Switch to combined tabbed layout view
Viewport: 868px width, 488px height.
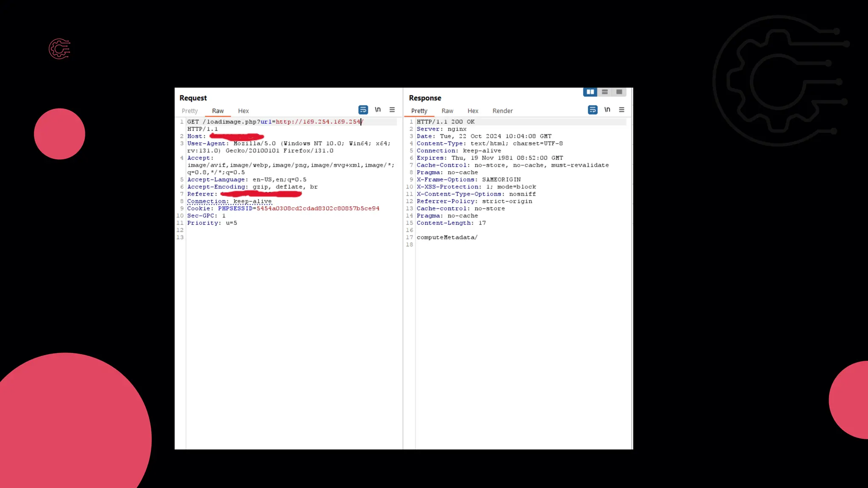pos(619,92)
